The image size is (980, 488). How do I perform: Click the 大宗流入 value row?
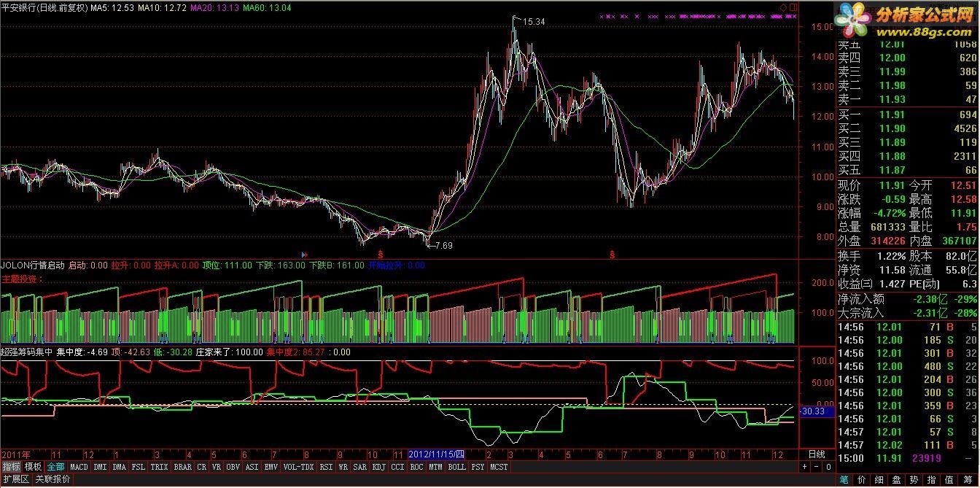click(x=907, y=313)
